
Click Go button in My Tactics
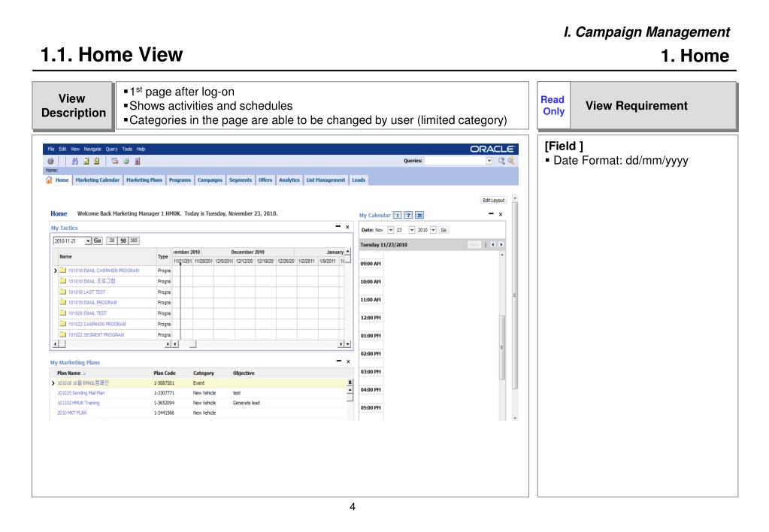point(98,240)
